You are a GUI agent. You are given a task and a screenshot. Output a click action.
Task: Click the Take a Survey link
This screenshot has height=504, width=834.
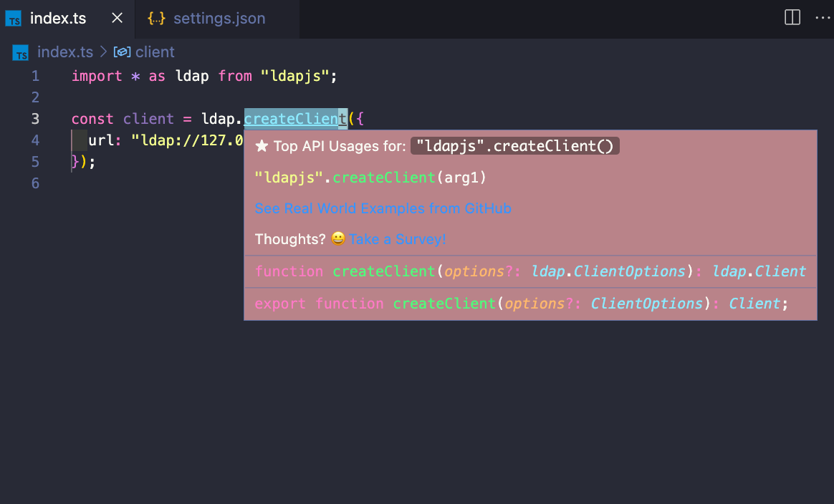[398, 239]
